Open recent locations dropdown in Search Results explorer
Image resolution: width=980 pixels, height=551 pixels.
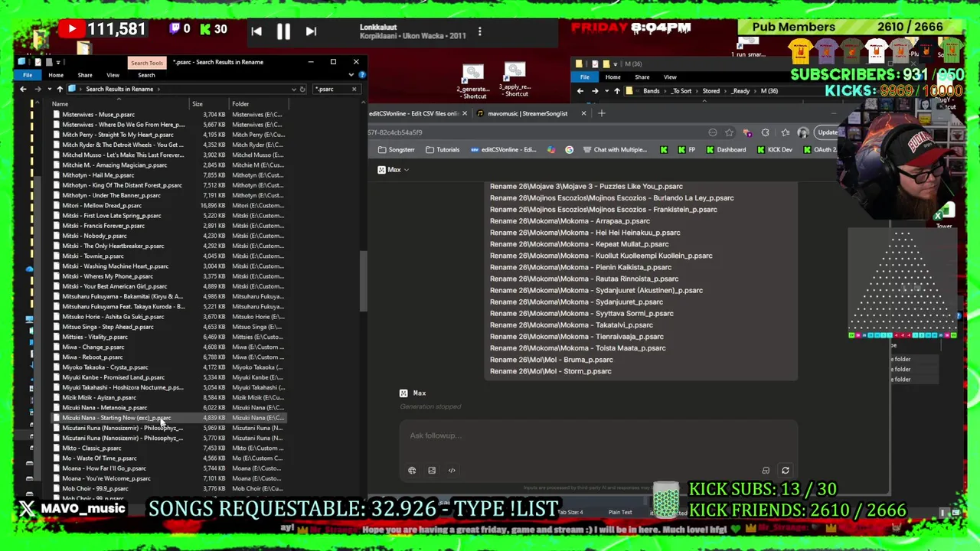point(50,89)
